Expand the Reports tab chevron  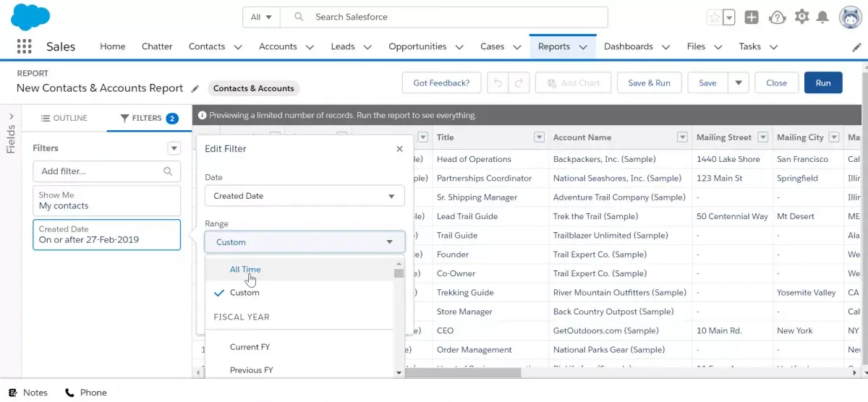(x=583, y=47)
